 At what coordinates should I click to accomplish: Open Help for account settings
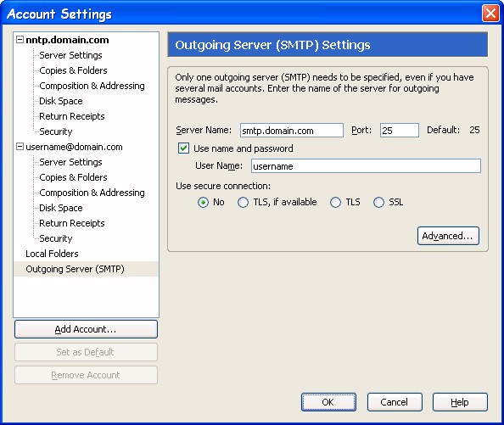pyautogui.click(x=460, y=402)
